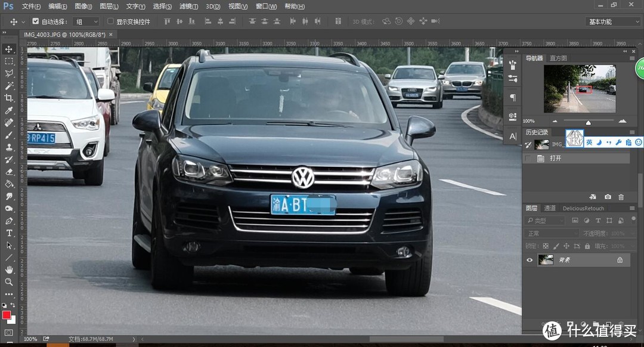Open the Navigator panel flyout menu
This screenshot has width=644, height=347.
[632, 58]
